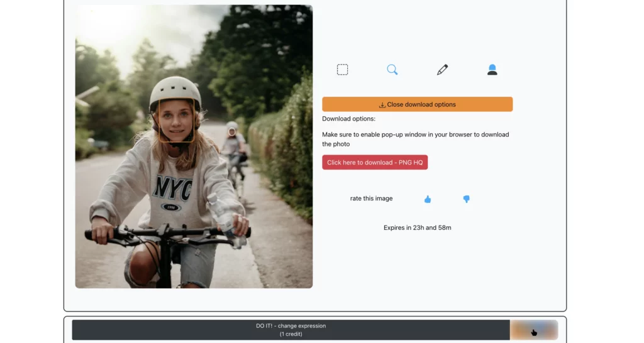Choose the pencil edit tool
This screenshot has height=343, width=644.
[x=442, y=70]
